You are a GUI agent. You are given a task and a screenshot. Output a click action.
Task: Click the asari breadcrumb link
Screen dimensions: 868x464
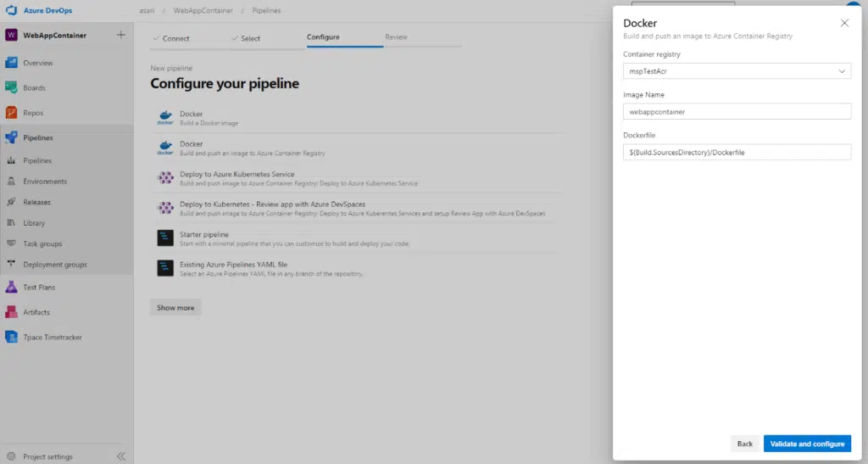147,10
